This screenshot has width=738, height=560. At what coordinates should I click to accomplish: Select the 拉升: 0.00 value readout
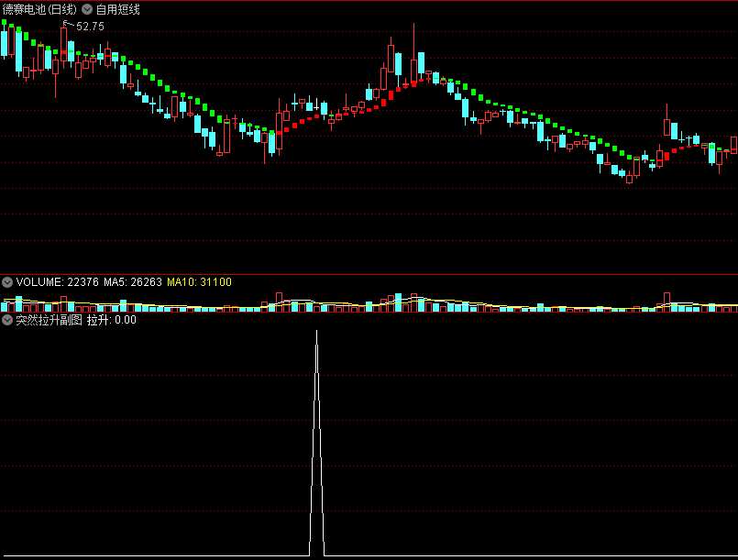(112, 320)
